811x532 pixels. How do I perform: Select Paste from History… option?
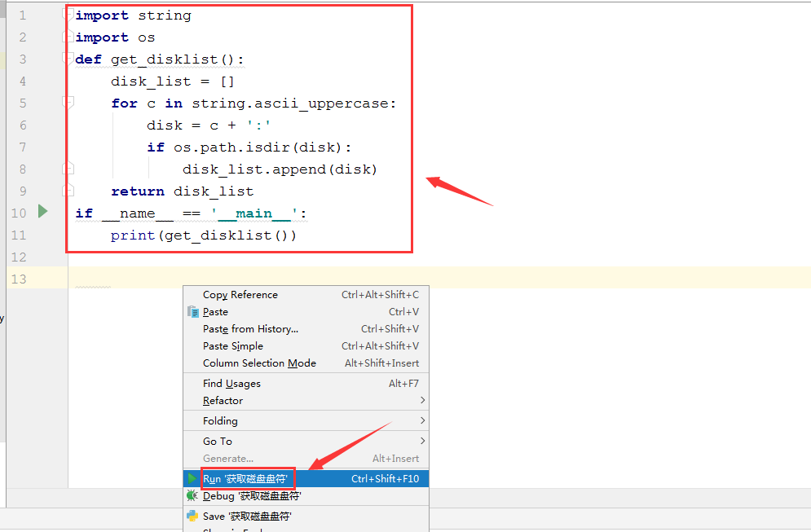[x=306, y=329]
